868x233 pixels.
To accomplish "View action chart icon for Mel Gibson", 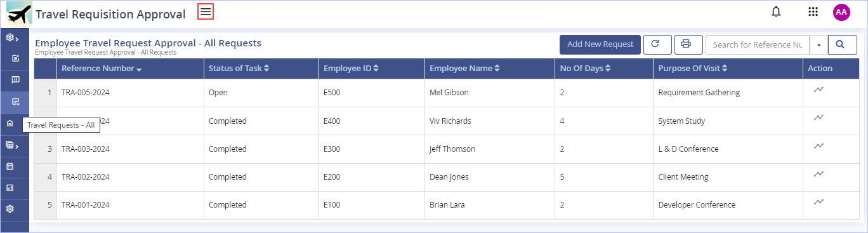I will pos(819,90).
